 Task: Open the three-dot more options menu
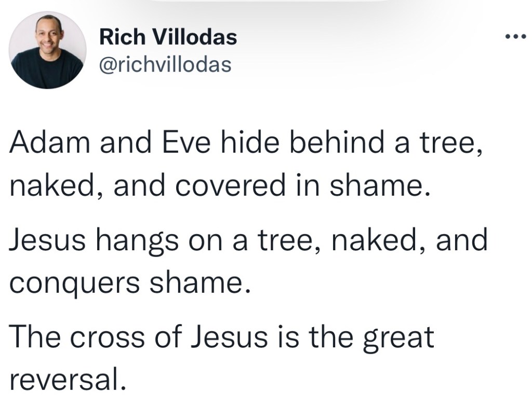point(516,37)
